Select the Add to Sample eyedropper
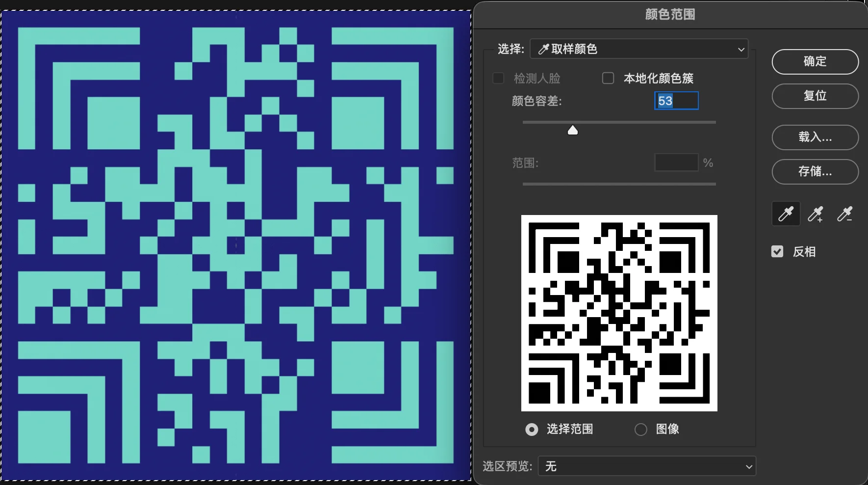 pyautogui.click(x=815, y=214)
